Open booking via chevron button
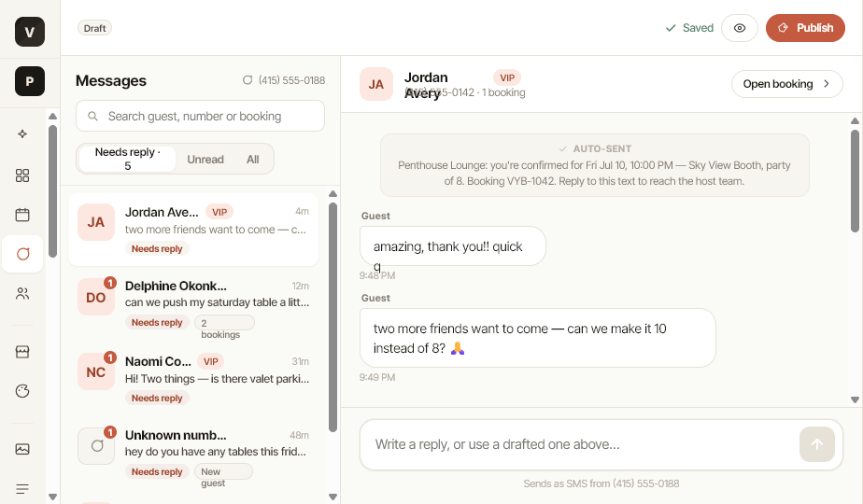This screenshot has width=863, height=504. 786,84
